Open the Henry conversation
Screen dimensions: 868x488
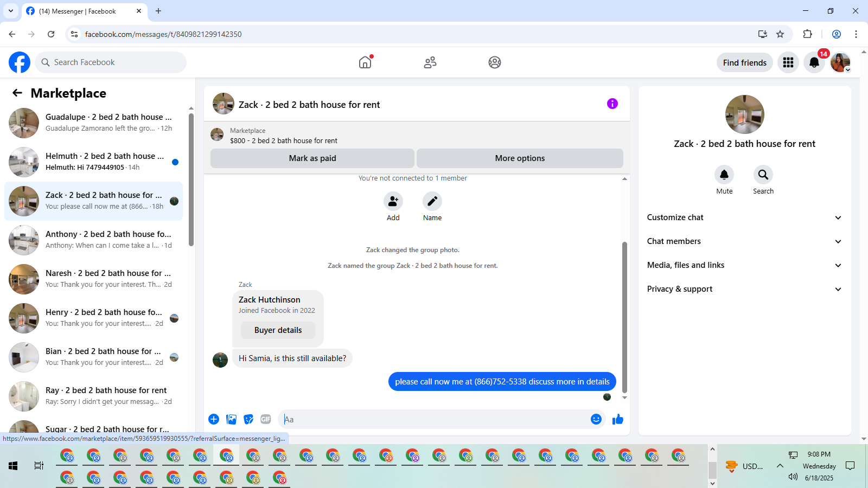[x=93, y=318]
